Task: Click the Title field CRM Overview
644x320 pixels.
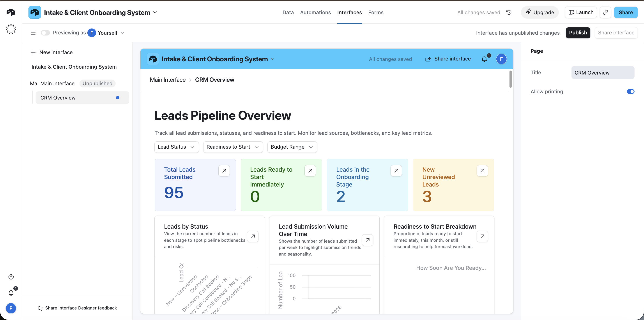Action: pos(603,73)
